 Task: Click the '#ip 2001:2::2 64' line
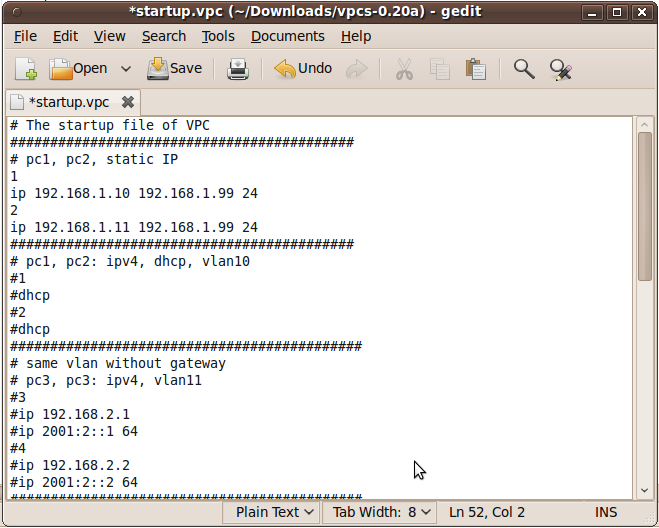(x=74, y=482)
